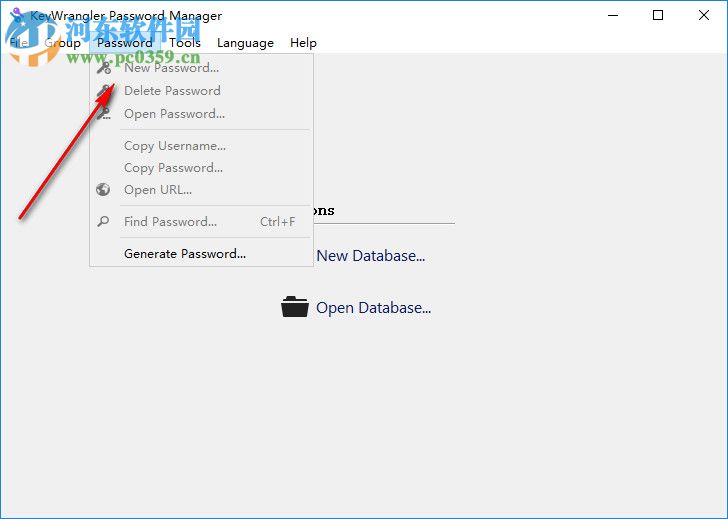Click the globe icon beside Open URL
Viewport: 728px width, 519px height.
coord(103,189)
